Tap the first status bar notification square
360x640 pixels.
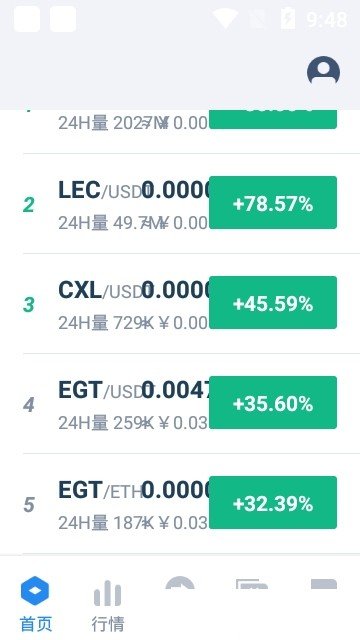click(27, 19)
